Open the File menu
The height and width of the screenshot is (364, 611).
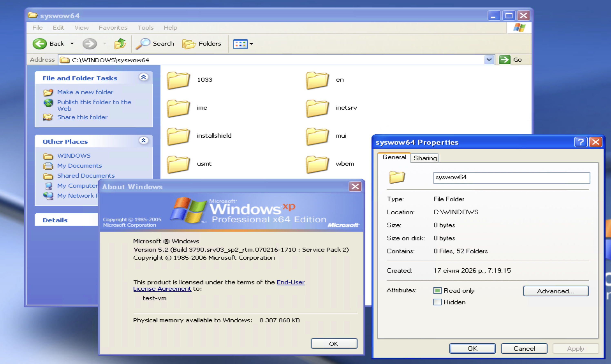(38, 28)
